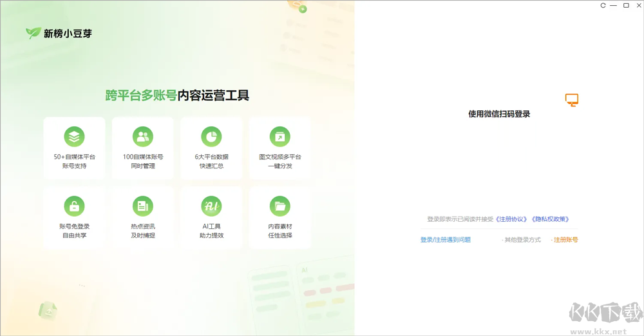Open the 内容素材 folder icon
Viewport: 644px width, 336px height.
(280, 206)
